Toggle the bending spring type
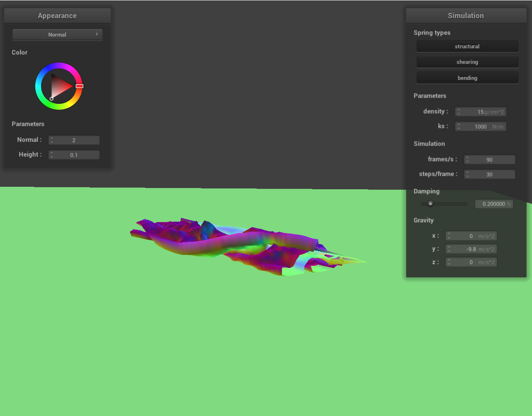532x416 pixels. 467,78
